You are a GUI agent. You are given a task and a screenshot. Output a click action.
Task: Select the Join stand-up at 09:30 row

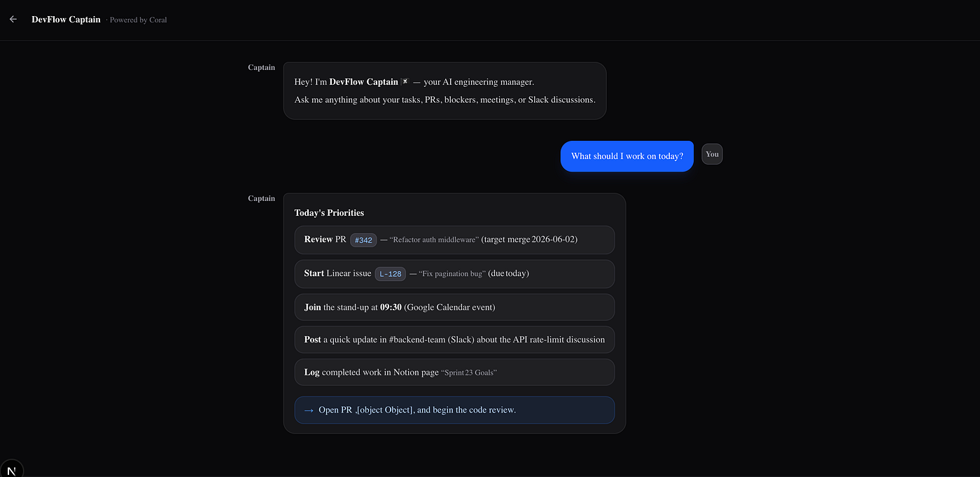coord(454,307)
